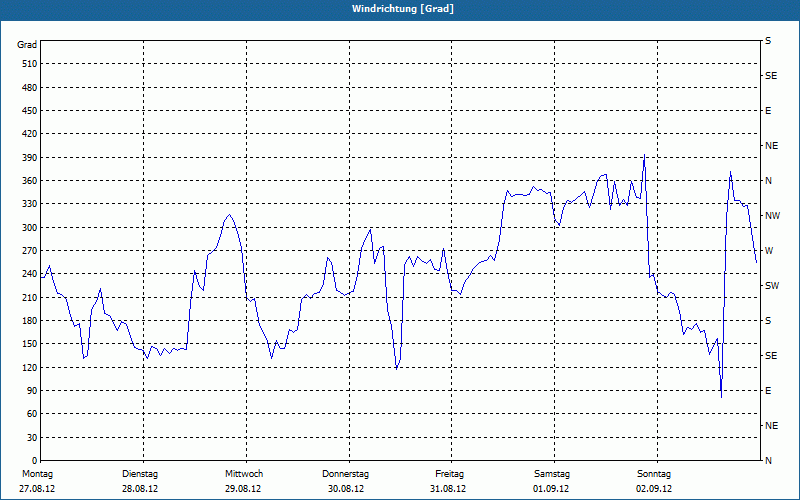The image size is (800, 500).
Task: Click the 'SE' compass label near the 480 gridline
Action: click(x=771, y=76)
